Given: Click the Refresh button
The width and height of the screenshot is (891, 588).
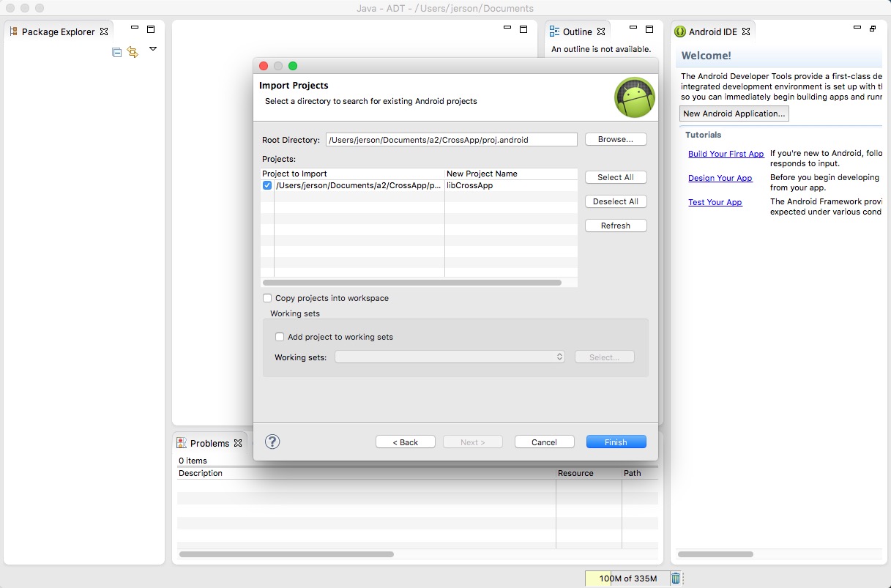Looking at the screenshot, I should (616, 226).
